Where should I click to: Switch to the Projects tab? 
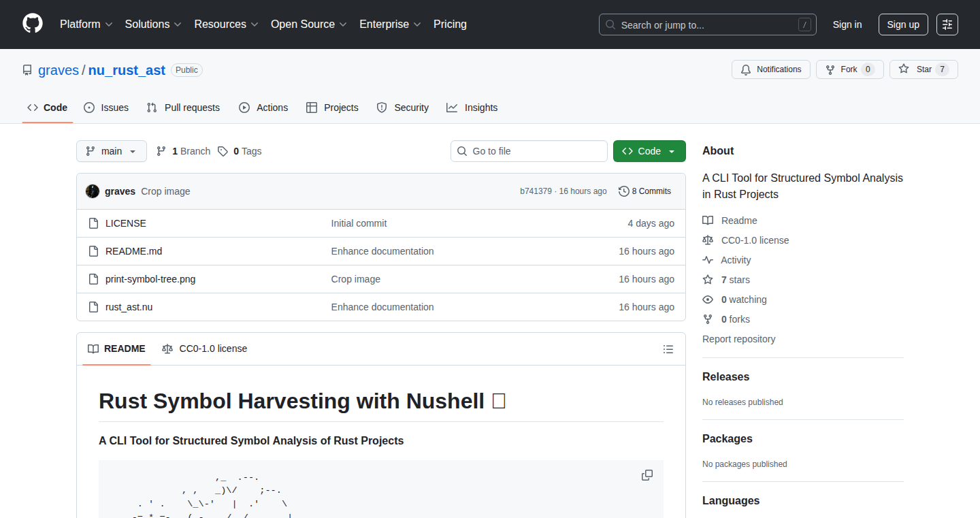[x=332, y=108]
